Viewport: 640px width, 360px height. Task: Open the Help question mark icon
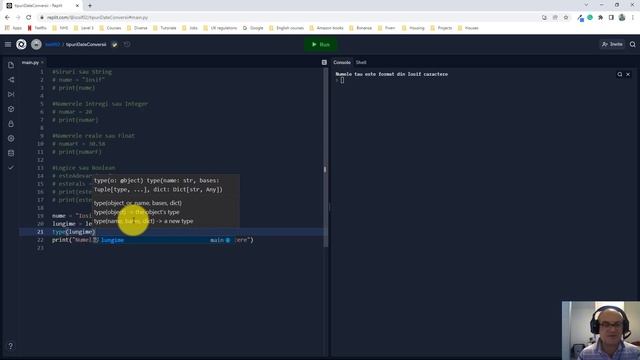[x=11, y=346]
